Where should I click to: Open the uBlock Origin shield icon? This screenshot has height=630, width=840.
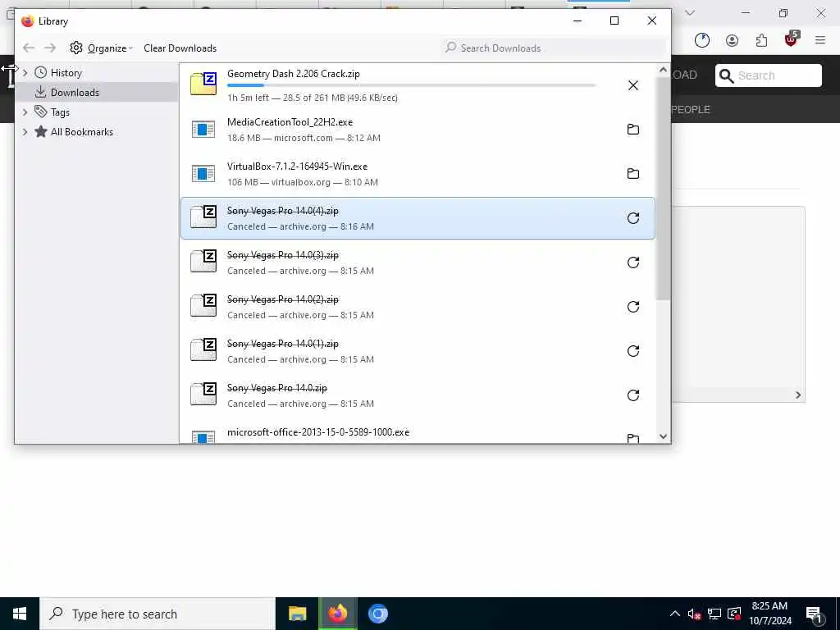coord(792,39)
